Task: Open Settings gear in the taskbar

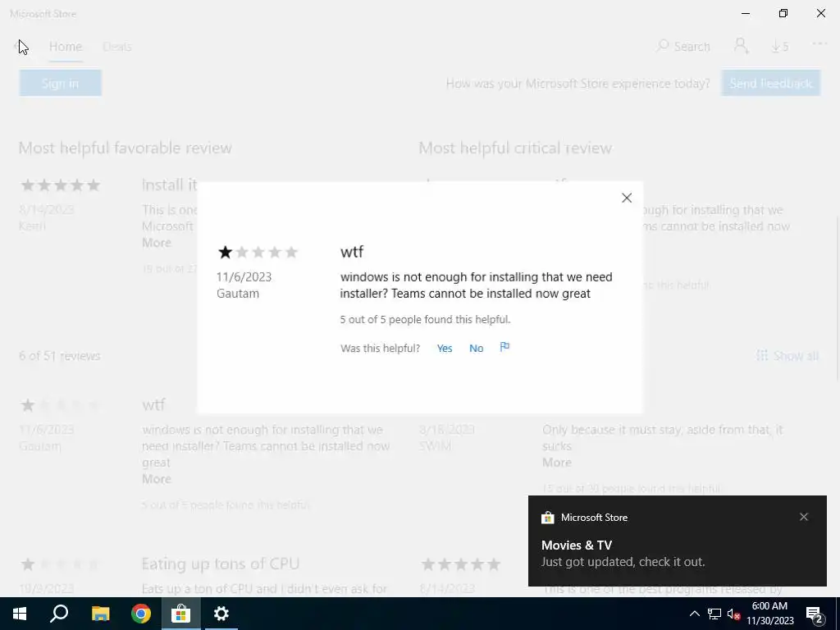Action: point(221,614)
